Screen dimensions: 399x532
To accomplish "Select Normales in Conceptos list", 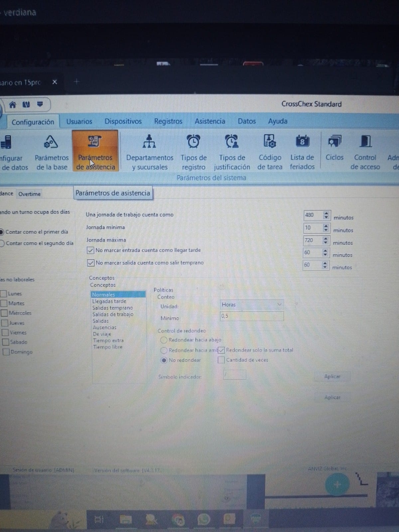I will (118, 294).
